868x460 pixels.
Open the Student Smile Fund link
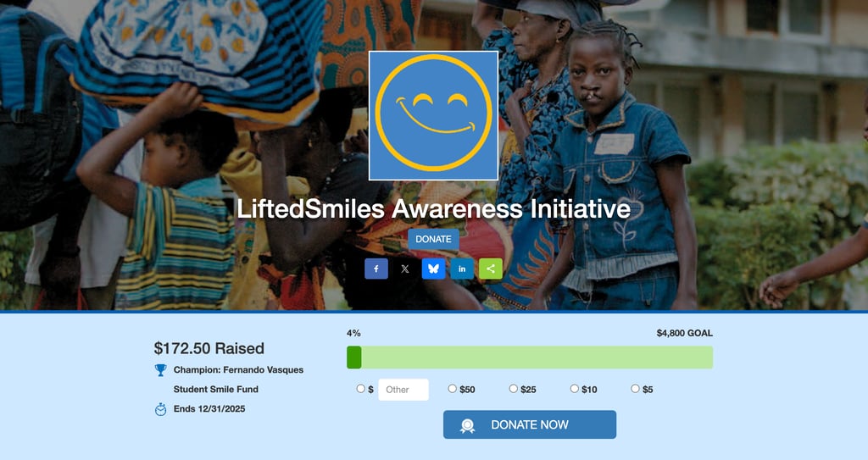point(216,389)
